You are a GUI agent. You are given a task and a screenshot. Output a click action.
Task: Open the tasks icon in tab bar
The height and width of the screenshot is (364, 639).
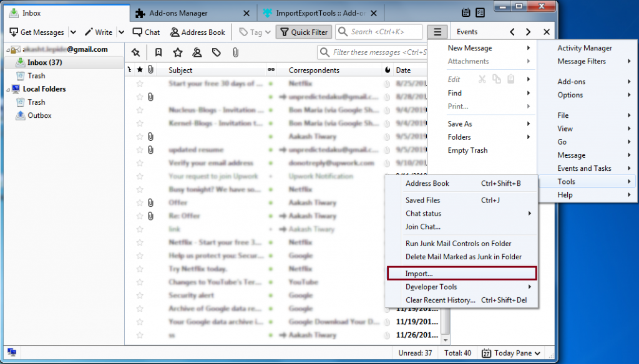[480, 12]
